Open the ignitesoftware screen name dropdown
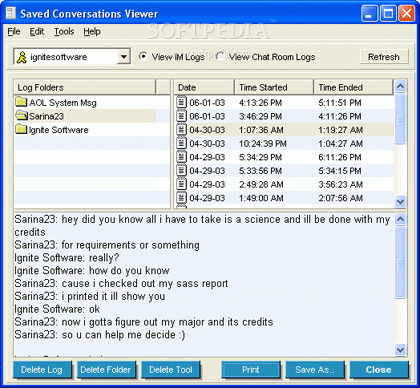Screen dimensions: 420x388 pyautogui.click(x=124, y=57)
